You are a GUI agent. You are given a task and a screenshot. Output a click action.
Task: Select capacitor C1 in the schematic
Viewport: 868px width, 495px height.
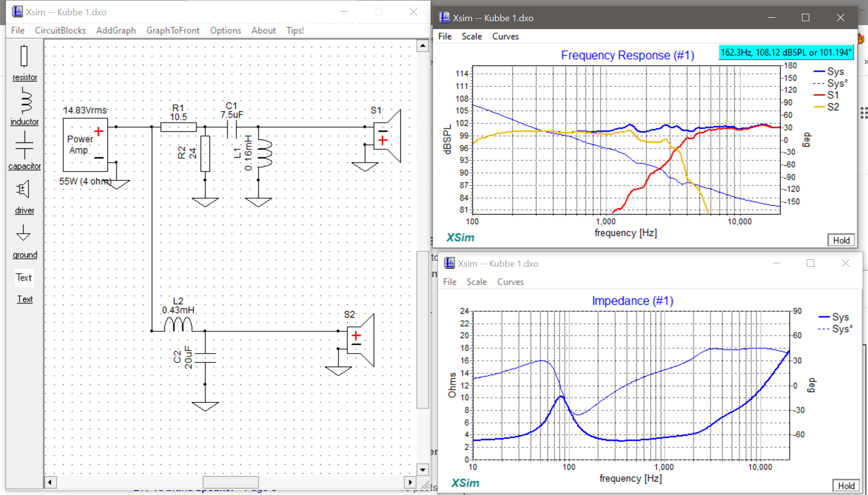[x=232, y=130]
